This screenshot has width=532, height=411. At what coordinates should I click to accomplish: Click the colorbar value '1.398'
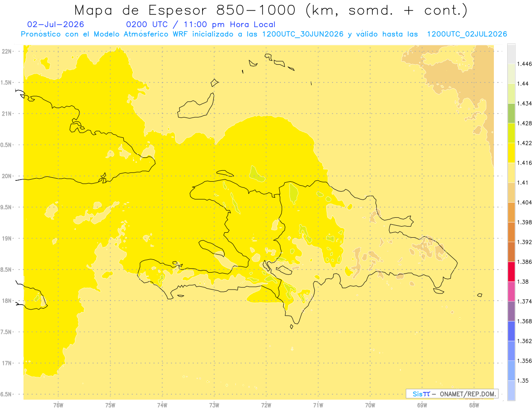(x=524, y=222)
